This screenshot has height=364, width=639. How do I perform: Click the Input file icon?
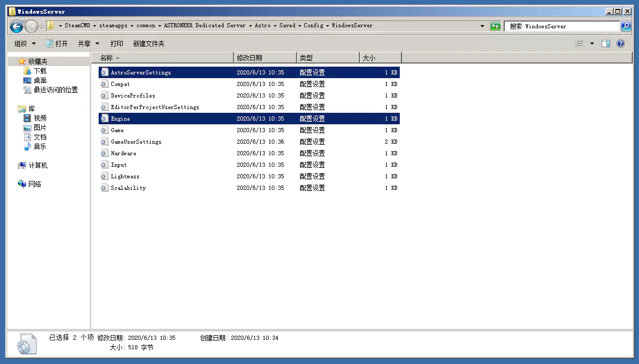[x=104, y=165]
